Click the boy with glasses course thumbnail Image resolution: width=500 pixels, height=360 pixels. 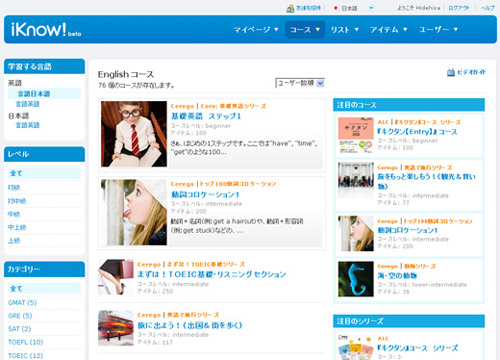point(134,134)
